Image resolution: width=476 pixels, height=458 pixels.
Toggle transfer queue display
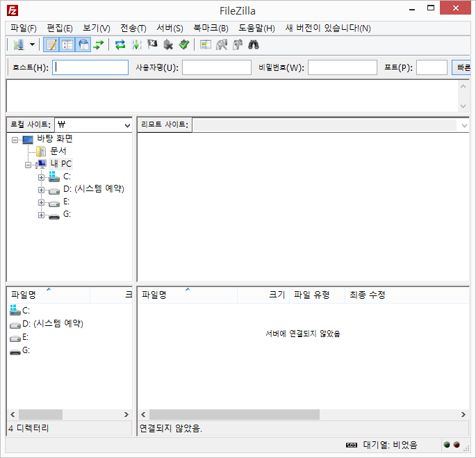click(x=99, y=45)
